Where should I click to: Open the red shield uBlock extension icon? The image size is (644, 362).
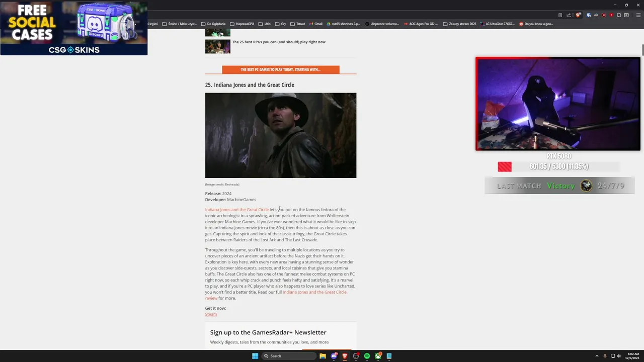[604, 15]
